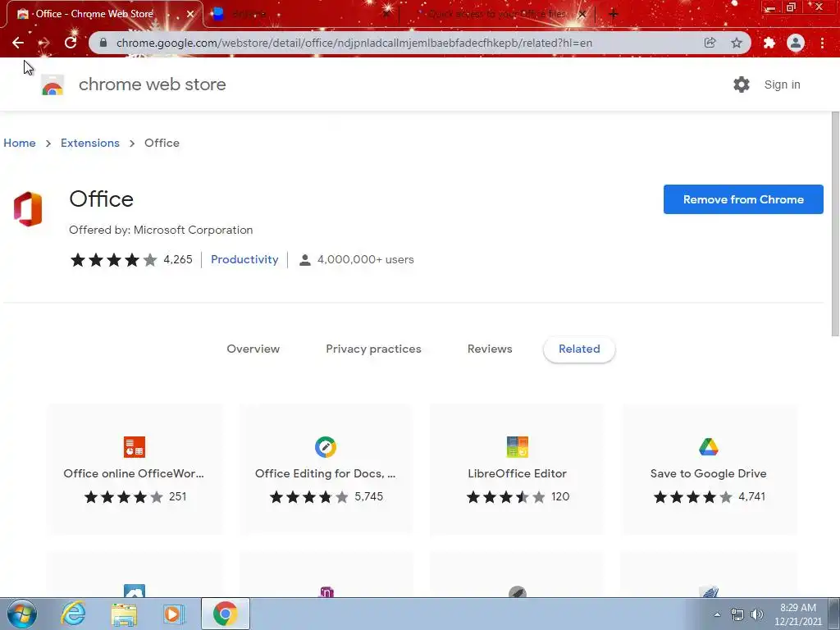Click the 251 rating count
This screenshot has height=630, width=840.
pyautogui.click(x=177, y=496)
